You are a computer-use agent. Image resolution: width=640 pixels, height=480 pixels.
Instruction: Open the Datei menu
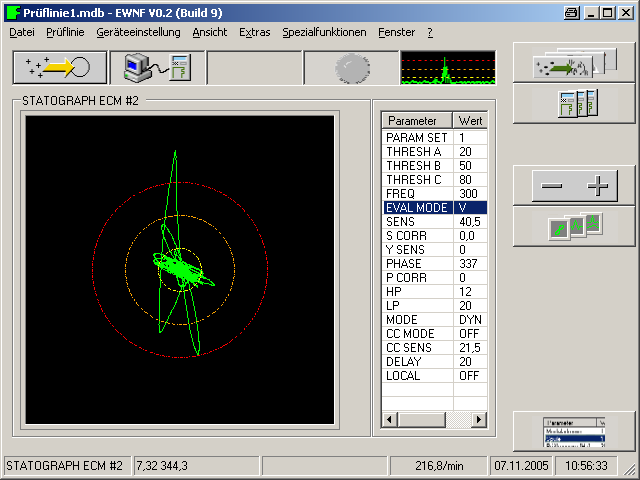point(22,32)
